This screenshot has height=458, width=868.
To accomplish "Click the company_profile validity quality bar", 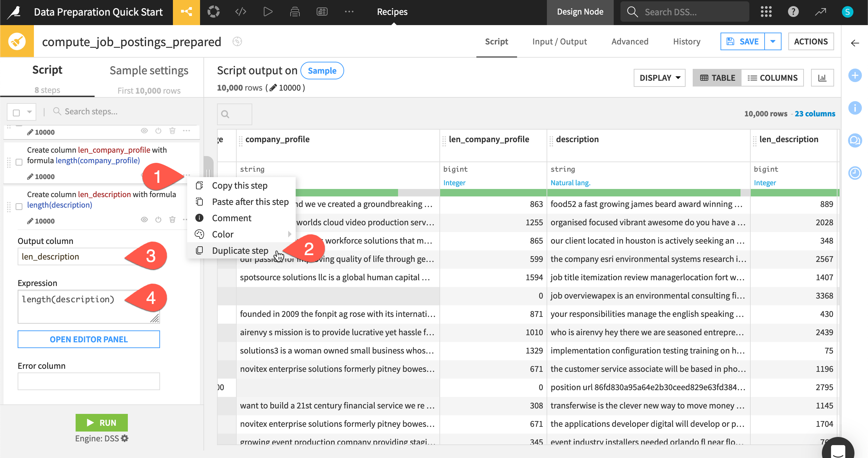I will 346,193.
